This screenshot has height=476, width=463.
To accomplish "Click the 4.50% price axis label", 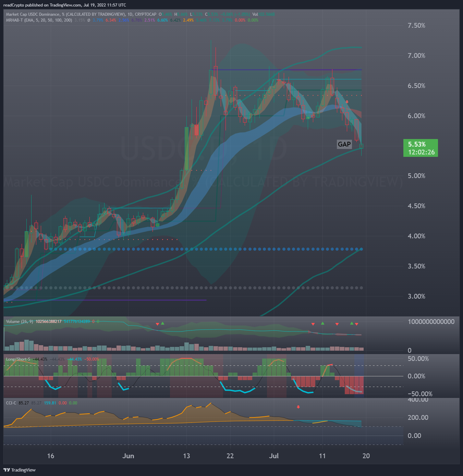I will [416, 206].
